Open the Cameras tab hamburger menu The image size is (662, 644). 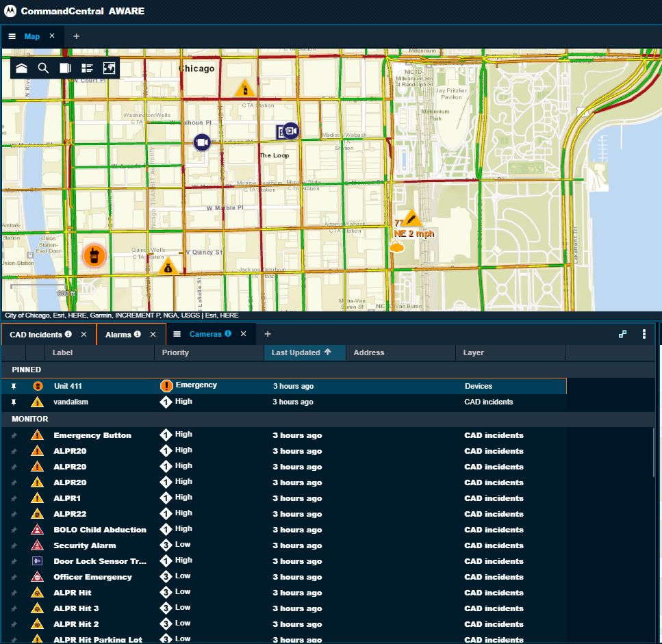pyautogui.click(x=177, y=334)
